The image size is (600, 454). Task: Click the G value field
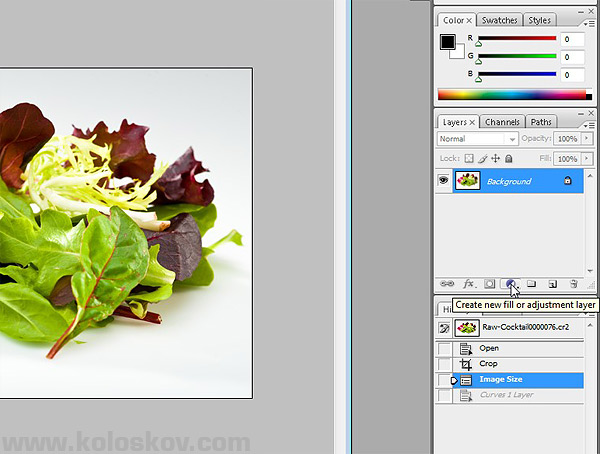point(572,57)
